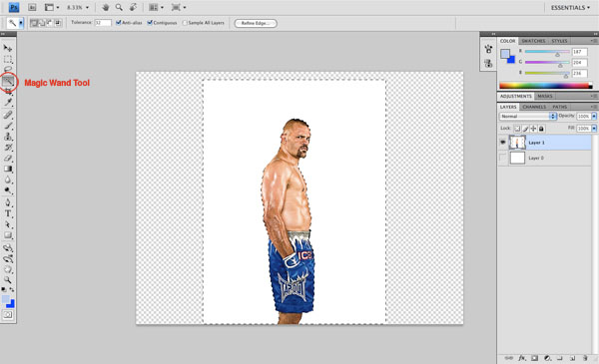
Task: Select the New selection mode button
Action: 34,23
